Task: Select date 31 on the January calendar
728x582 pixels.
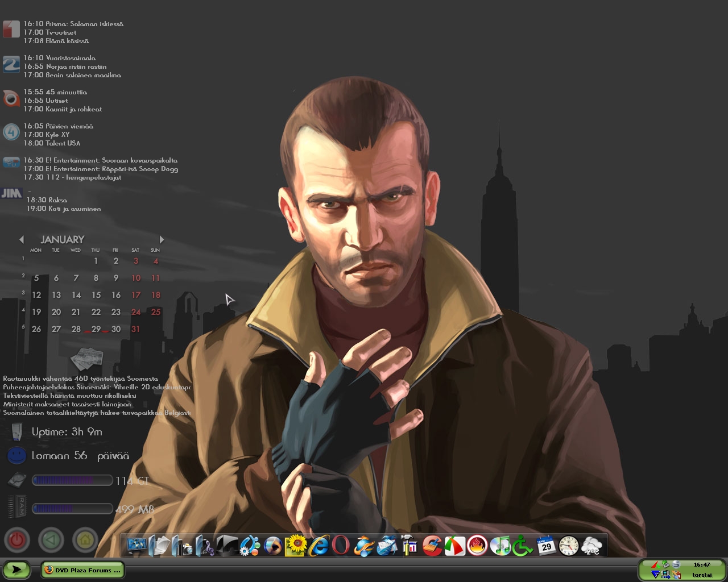Action: coord(135,329)
